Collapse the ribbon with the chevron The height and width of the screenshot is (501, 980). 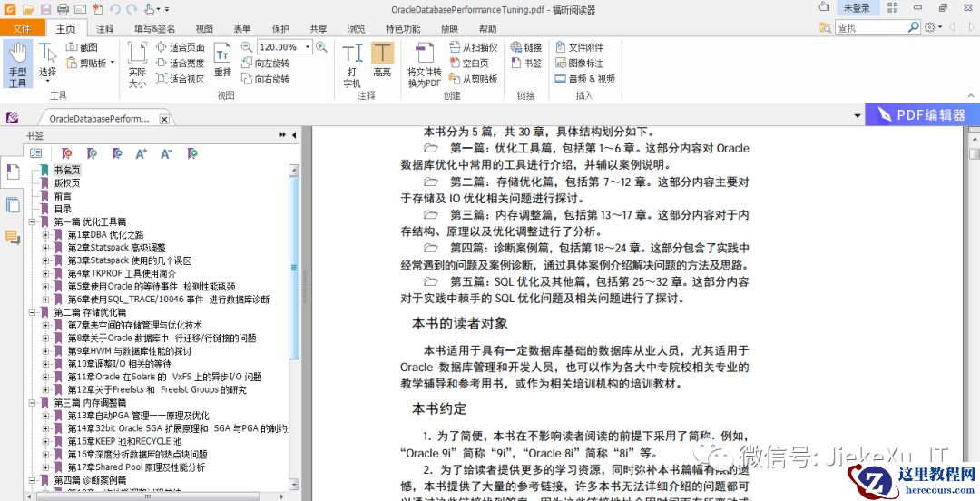(x=971, y=95)
